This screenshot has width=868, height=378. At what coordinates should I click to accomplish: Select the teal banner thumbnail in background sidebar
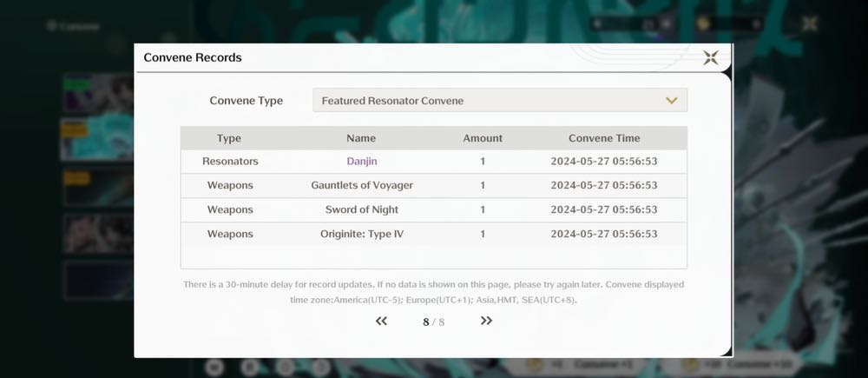pos(97,139)
